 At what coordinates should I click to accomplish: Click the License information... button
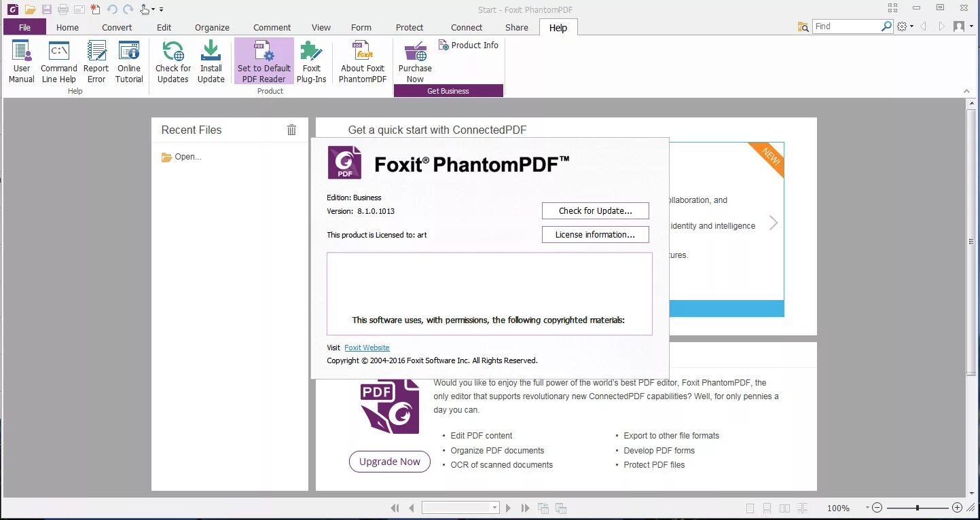point(595,234)
